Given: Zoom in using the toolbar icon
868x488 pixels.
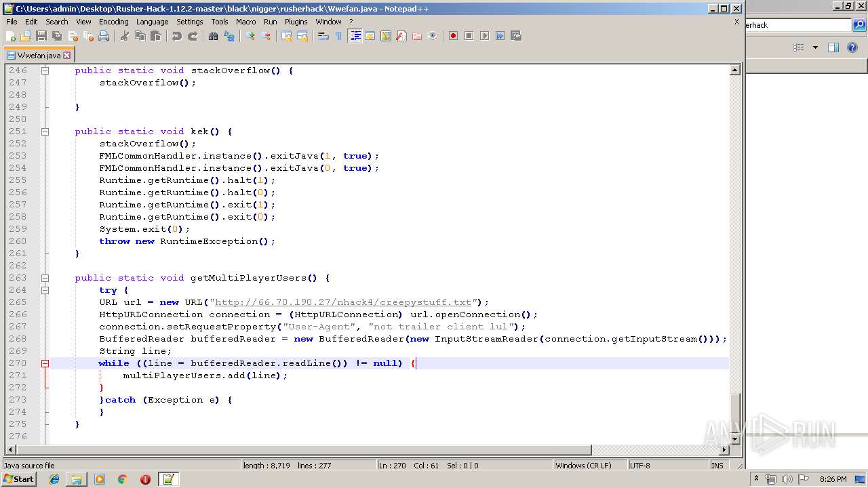Looking at the screenshot, I should [250, 36].
